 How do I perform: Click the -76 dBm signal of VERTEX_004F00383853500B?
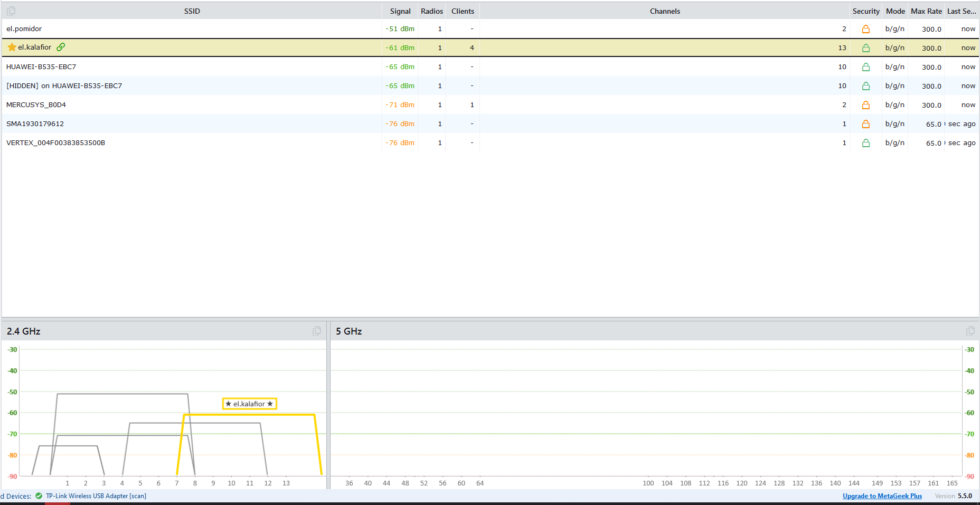pos(400,143)
